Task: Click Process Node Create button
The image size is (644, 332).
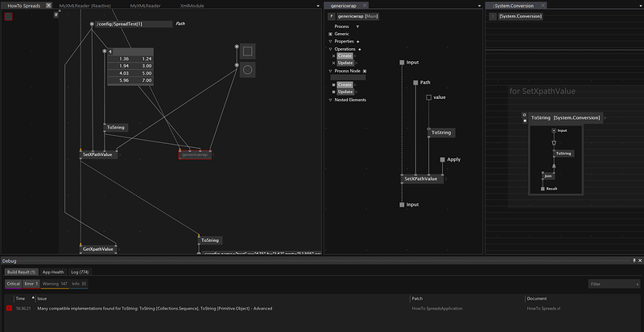Action: (x=345, y=85)
